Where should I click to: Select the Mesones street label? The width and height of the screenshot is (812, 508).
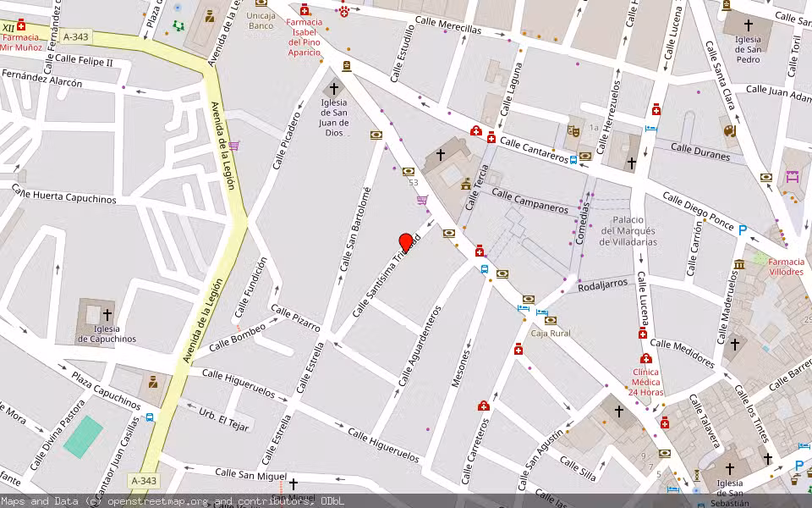tap(460, 368)
